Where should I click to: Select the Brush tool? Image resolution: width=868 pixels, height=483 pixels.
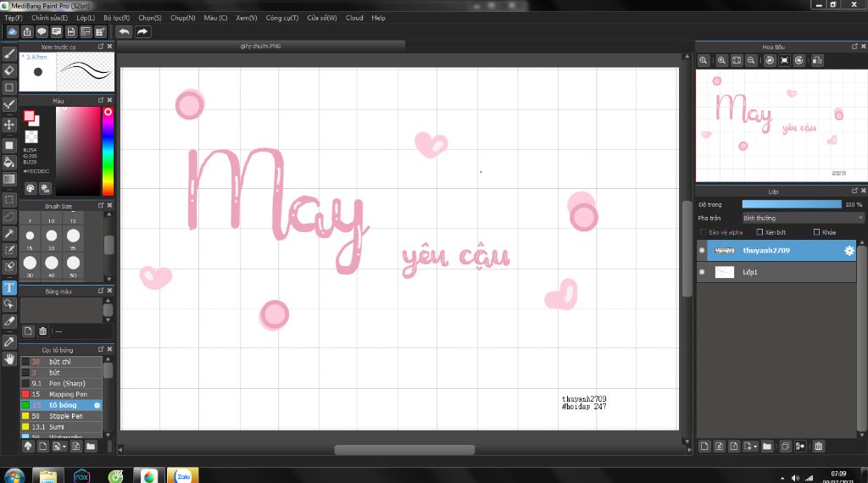pyautogui.click(x=8, y=53)
